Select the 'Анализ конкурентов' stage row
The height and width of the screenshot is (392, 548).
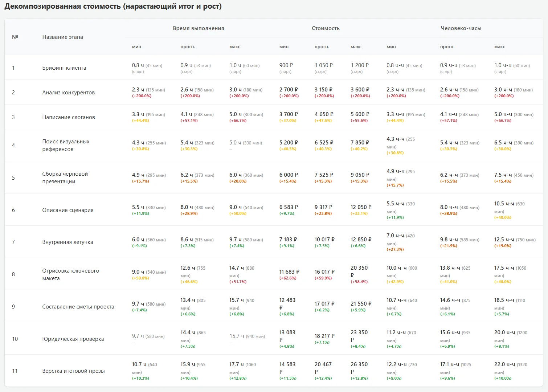coord(68,93)
